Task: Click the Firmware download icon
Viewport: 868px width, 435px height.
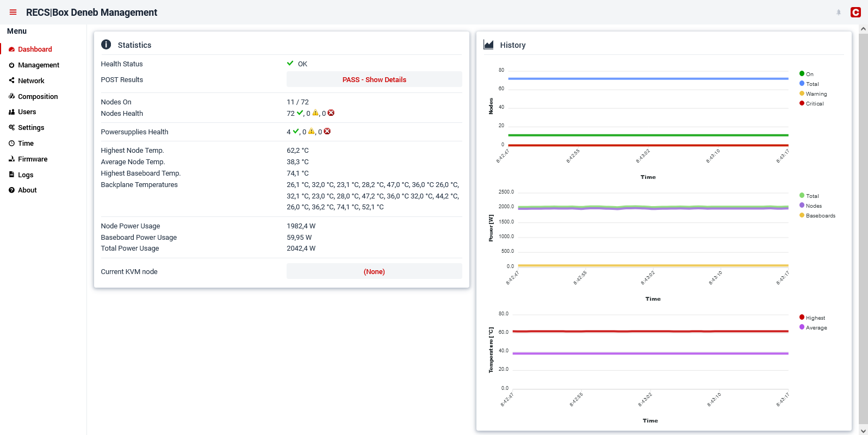Action: pos(11,159)
